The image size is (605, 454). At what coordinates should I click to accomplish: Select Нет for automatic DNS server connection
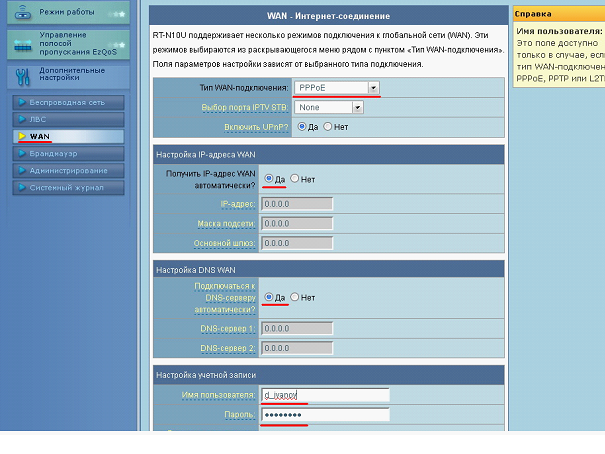click(294, 297)
